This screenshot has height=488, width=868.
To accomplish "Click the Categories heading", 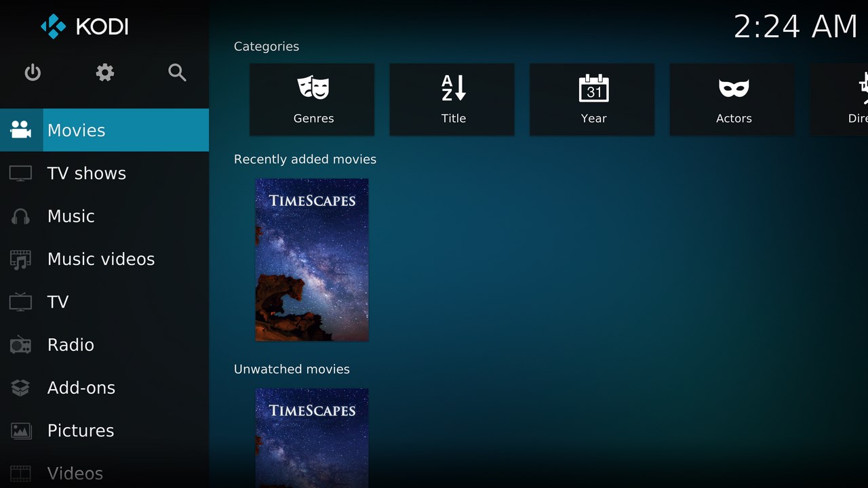I will 267,47.
